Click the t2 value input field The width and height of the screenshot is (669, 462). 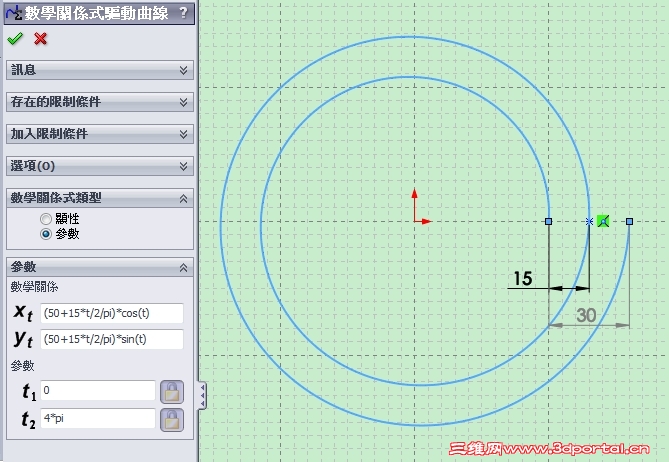point(98,418)
